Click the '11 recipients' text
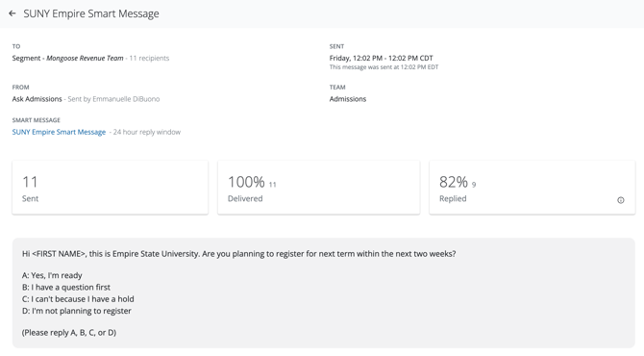The image size is (644, 356). click(149, 58)
